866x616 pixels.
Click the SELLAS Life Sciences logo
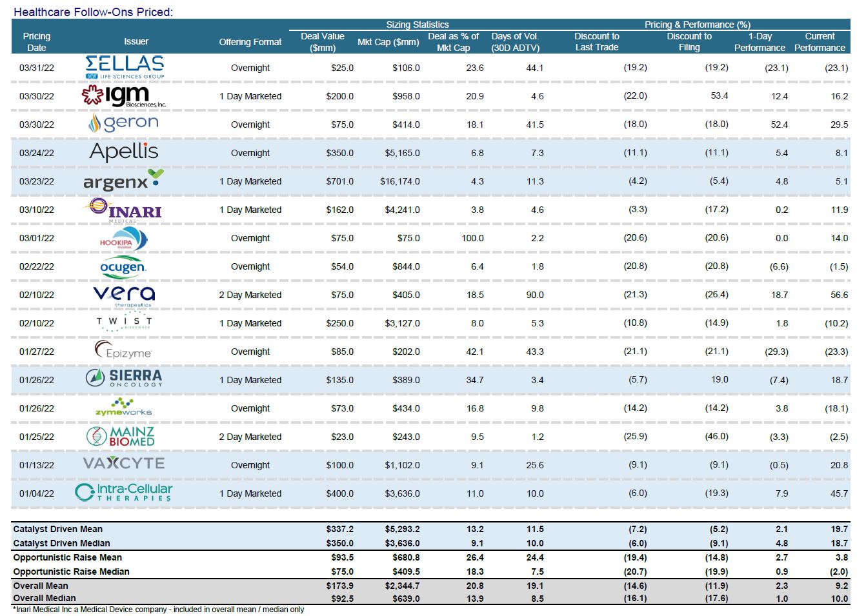124,67
